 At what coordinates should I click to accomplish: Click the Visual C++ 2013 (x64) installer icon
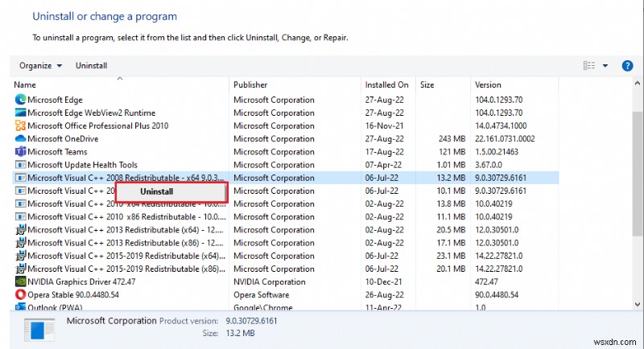pos(20,230)
